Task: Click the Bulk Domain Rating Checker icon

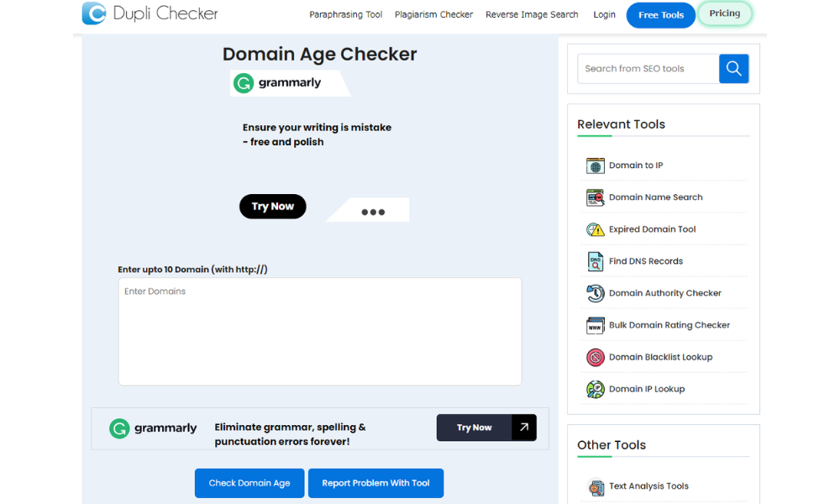Action: (x=596, y=325)
